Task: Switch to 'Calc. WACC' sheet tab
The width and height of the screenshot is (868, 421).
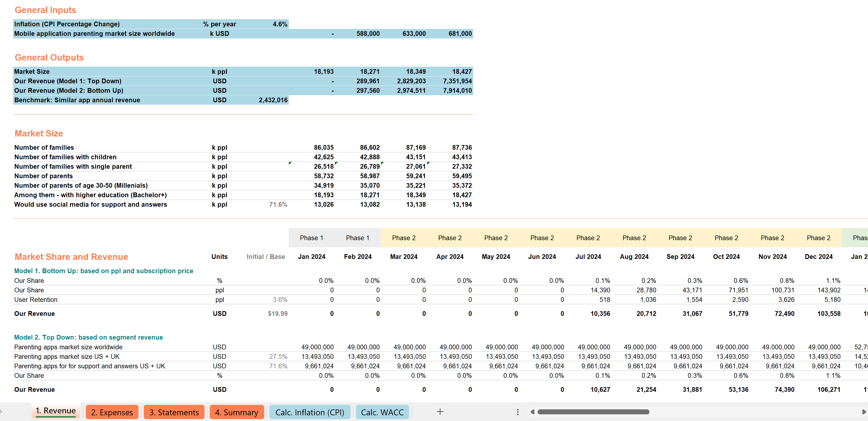Action: coord(382,412)
